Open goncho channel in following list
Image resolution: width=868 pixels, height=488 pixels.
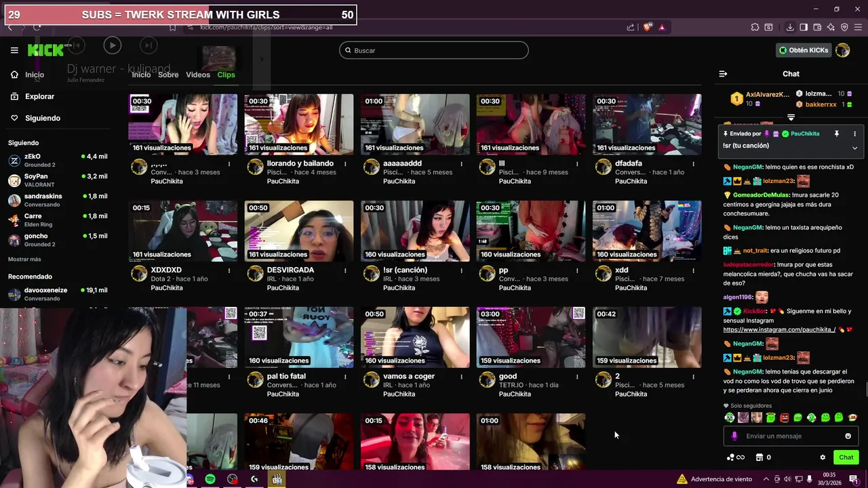click(x=58, y=239)
